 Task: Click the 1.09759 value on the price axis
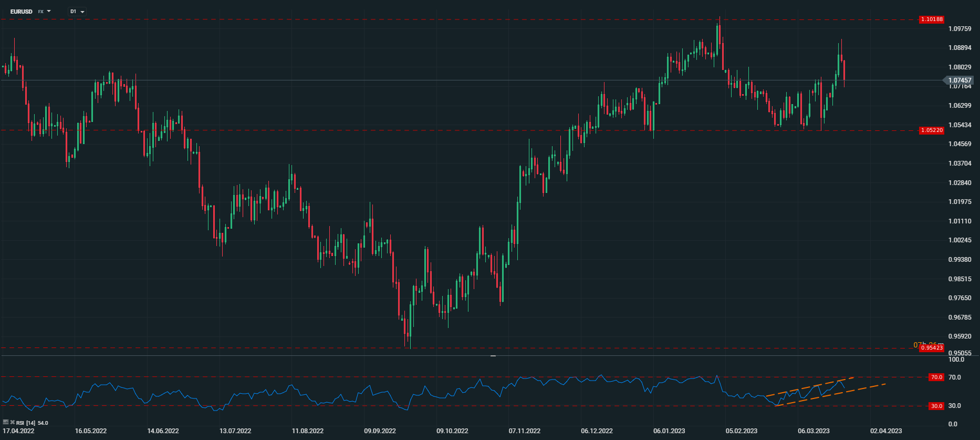(x=960, y=28)
